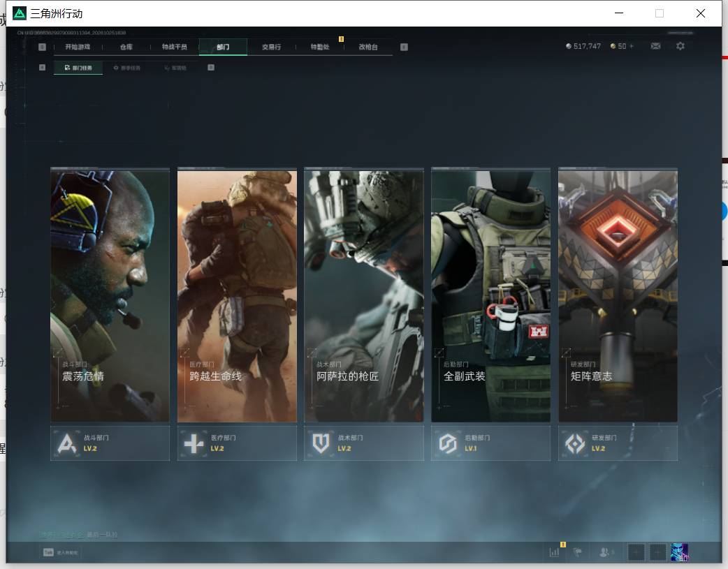This screenshot has height=569, width=728.
Task: Click the 517,747 currency balance
Action: (587, 46)
